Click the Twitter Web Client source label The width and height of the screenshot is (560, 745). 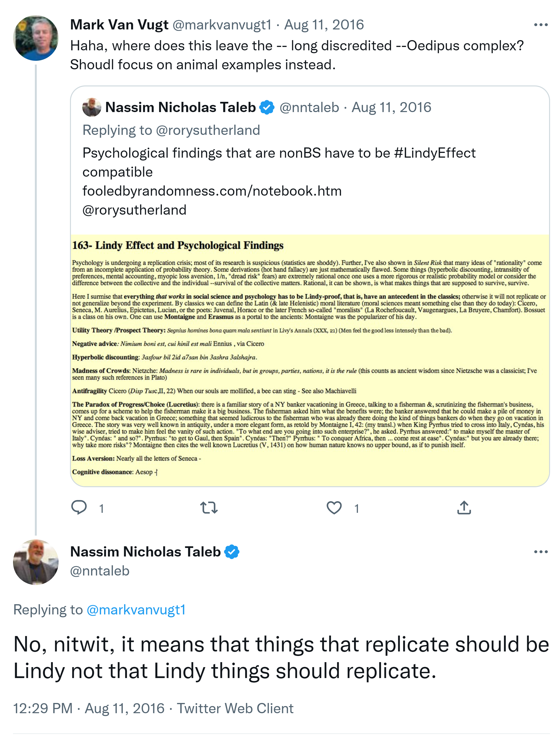(235, 708)
